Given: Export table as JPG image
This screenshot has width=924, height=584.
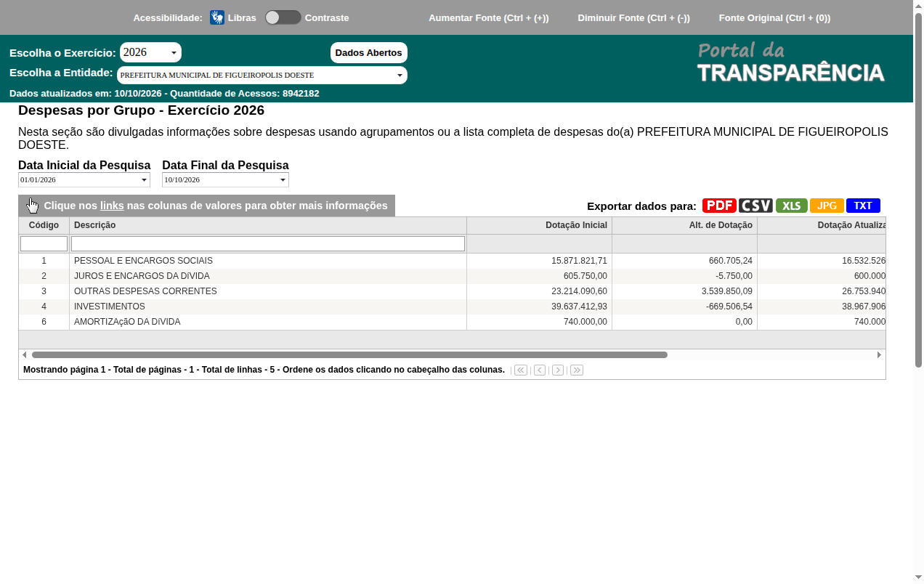Looking at the screenshot, I should (827, 206).
